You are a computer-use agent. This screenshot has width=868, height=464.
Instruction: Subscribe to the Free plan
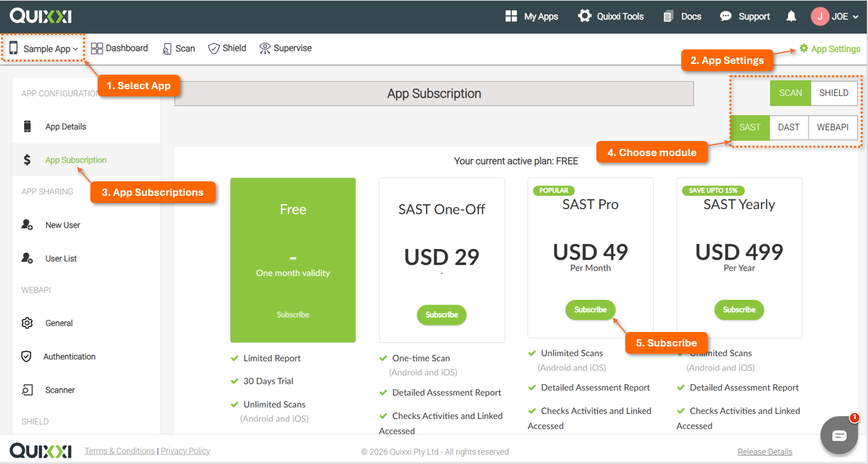point(293,315)
